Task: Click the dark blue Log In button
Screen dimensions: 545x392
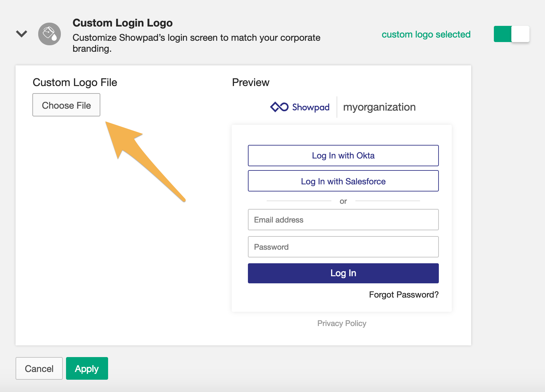Action: (x=343, y=273)
